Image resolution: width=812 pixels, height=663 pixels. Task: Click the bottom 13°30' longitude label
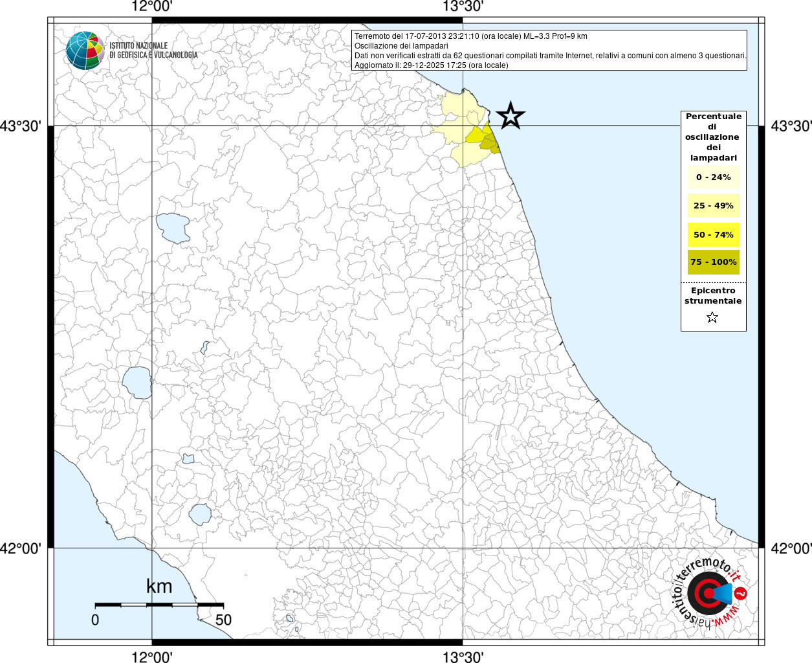tap(463, 657)
